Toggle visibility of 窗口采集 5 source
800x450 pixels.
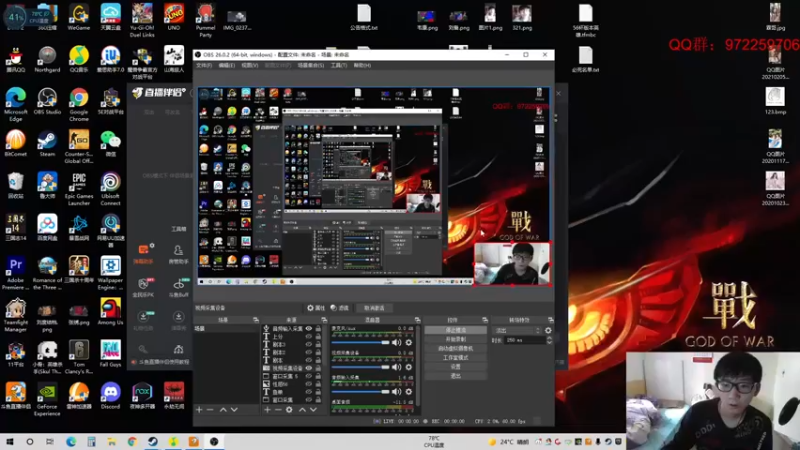coord(309,376)
